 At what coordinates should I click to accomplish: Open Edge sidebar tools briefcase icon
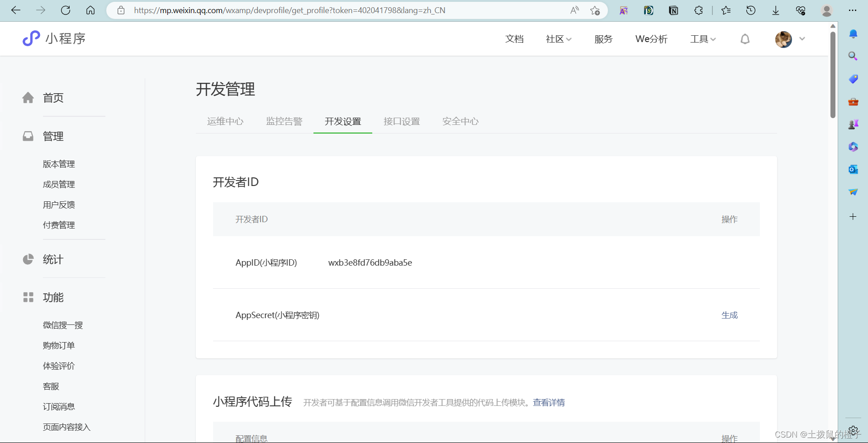click(853, 101)
